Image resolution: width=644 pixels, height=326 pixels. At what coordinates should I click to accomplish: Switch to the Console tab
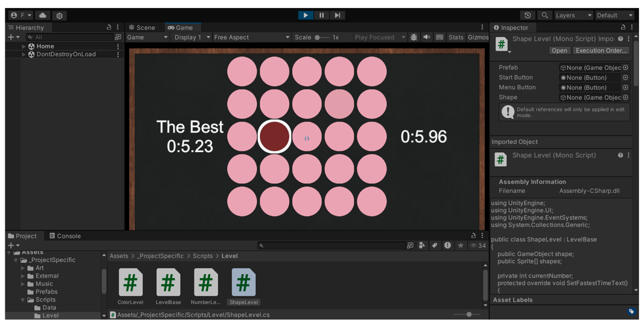pos(65,236)
